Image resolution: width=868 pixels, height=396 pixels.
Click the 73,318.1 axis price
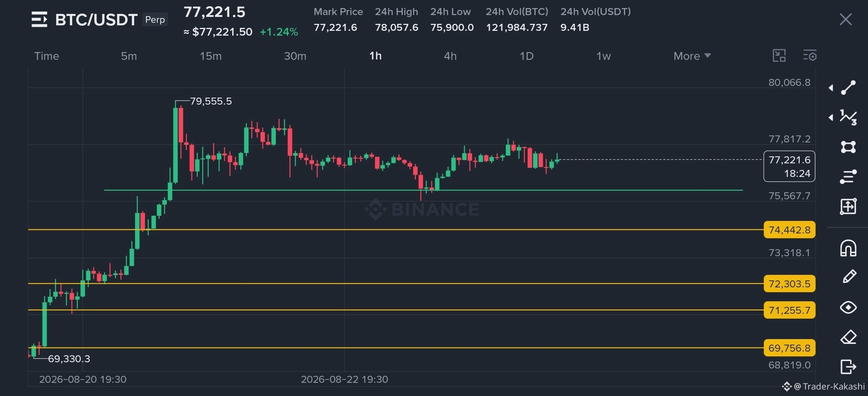point(789,253)
